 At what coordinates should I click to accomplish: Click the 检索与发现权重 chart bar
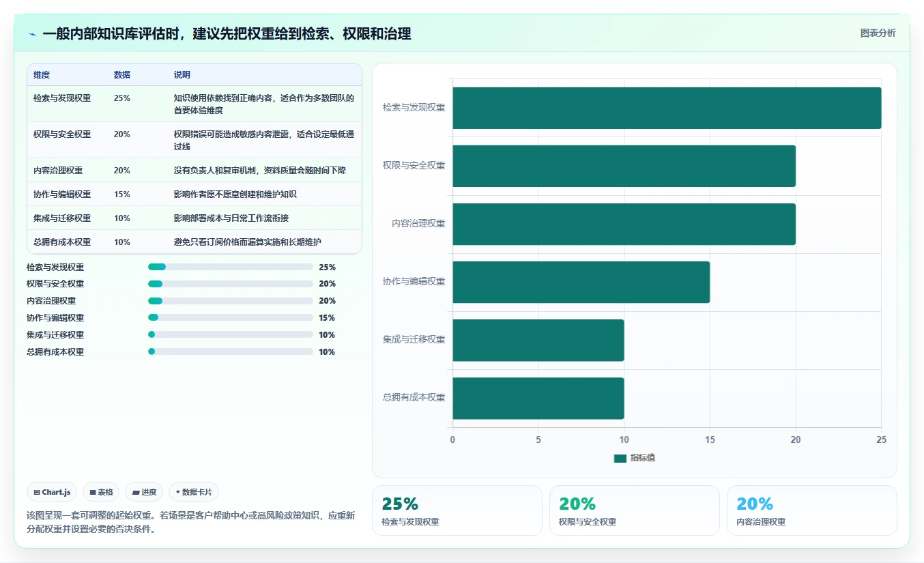pos(667,108)
